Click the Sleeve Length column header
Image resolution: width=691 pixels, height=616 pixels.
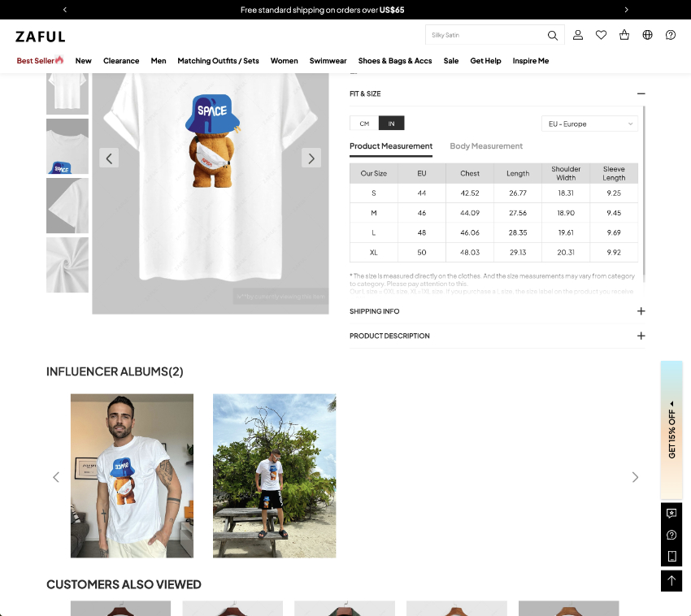coord(614,173)
